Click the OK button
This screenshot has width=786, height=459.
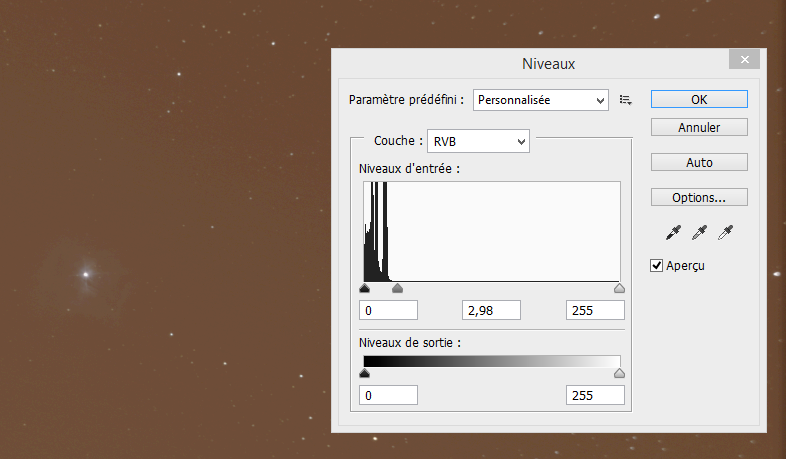pyautogui.click(x=699, y=99)
